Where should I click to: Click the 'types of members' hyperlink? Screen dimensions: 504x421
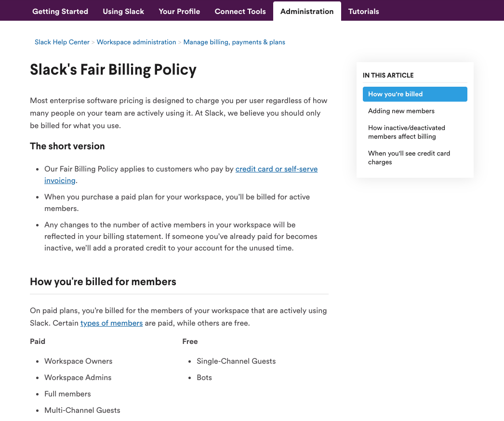click(111, 323)
